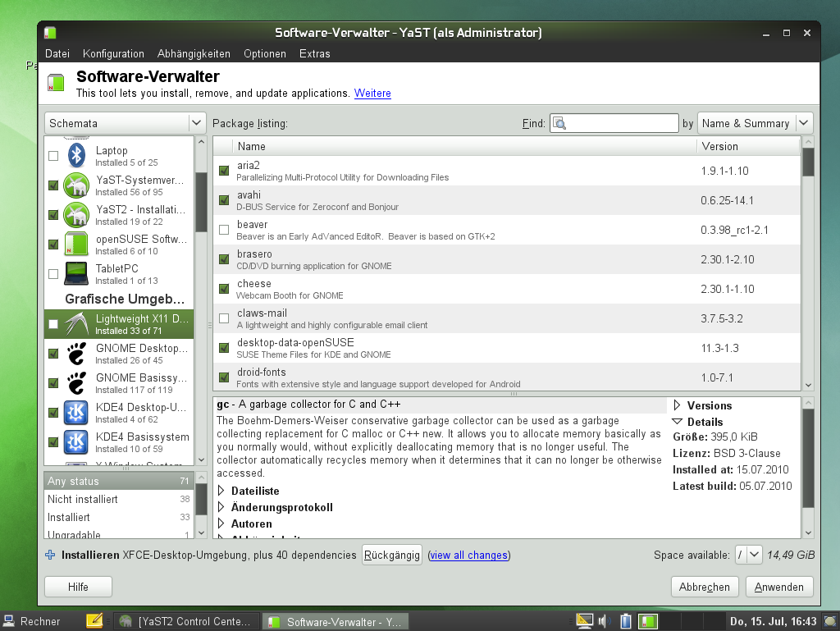Uncheck the brasero package checkbox
Image resolution: width=840 pixels, height=631 pixels.
tap(224, 259)
